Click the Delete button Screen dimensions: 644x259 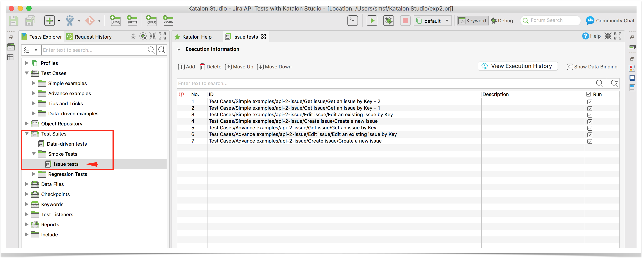[210, 67]
